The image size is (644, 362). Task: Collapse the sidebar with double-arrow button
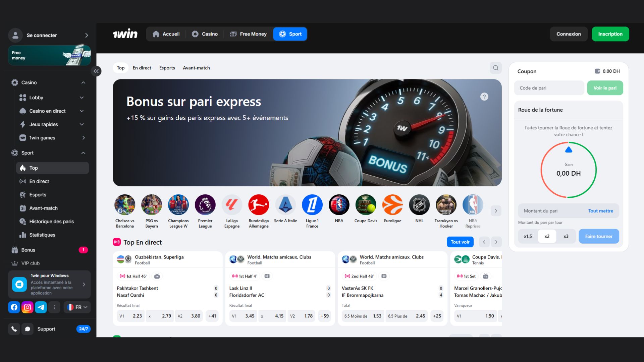(x=96, y=71)
